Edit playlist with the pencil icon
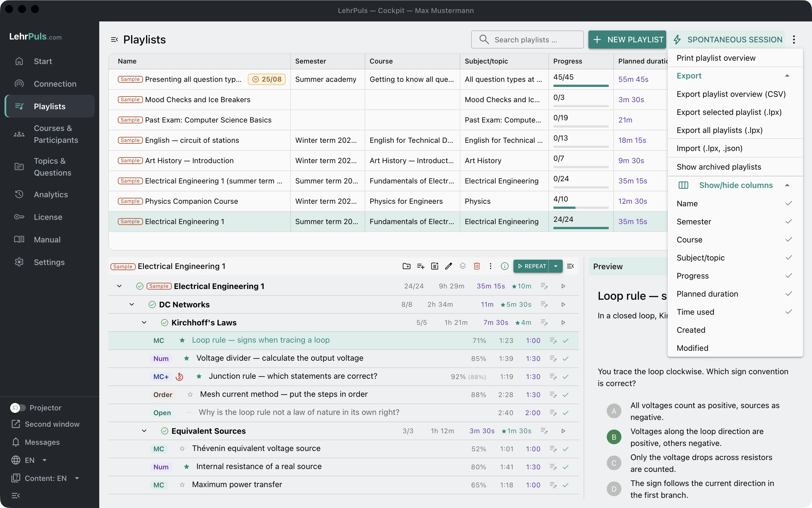The image size is (812, 508). pyautogui.click(x=449, y=266)
